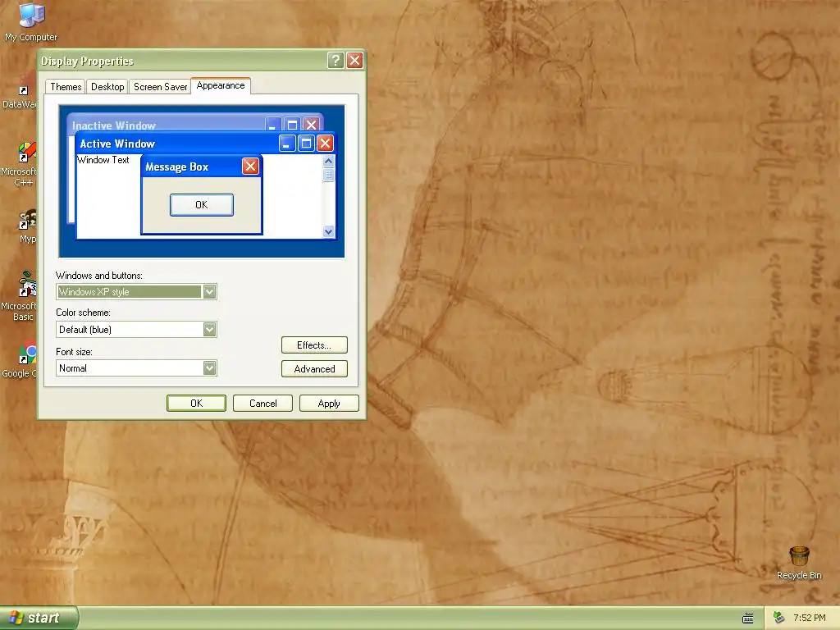Click the Message Box close button in preview
This screenshot has width=840, height=630.
(250, 167)
